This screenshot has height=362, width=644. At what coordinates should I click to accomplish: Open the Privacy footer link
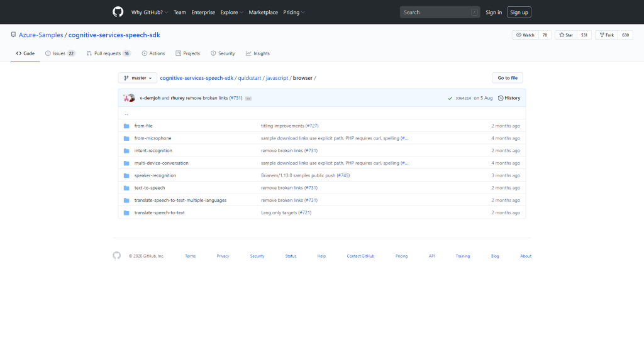[223, 256]
